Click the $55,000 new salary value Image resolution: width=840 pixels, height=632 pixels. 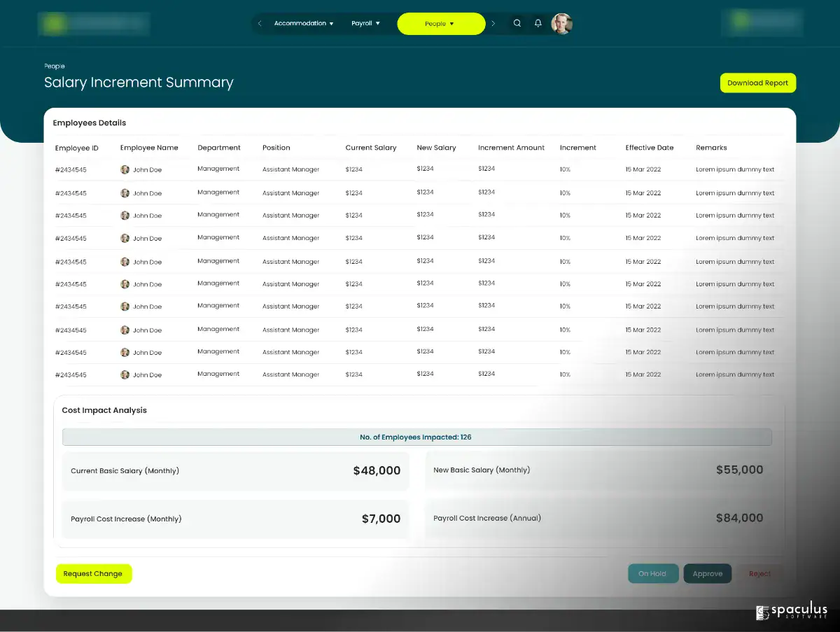(x=739, y=470)
